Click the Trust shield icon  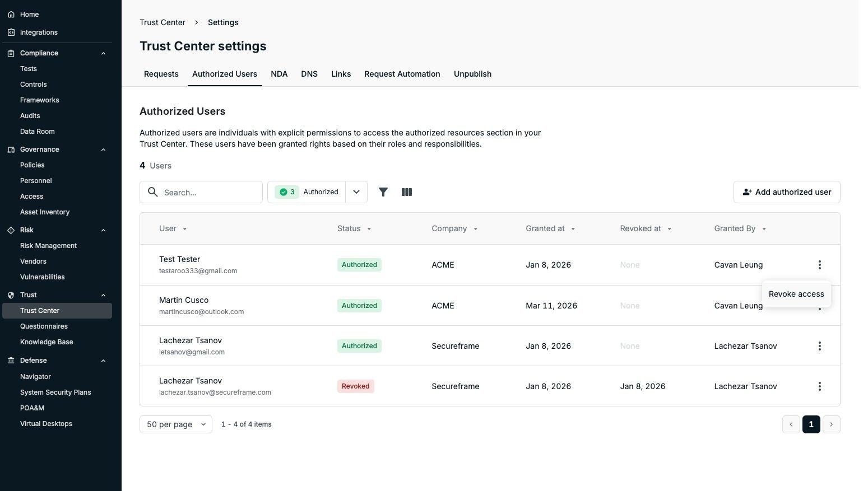point(11,295)
